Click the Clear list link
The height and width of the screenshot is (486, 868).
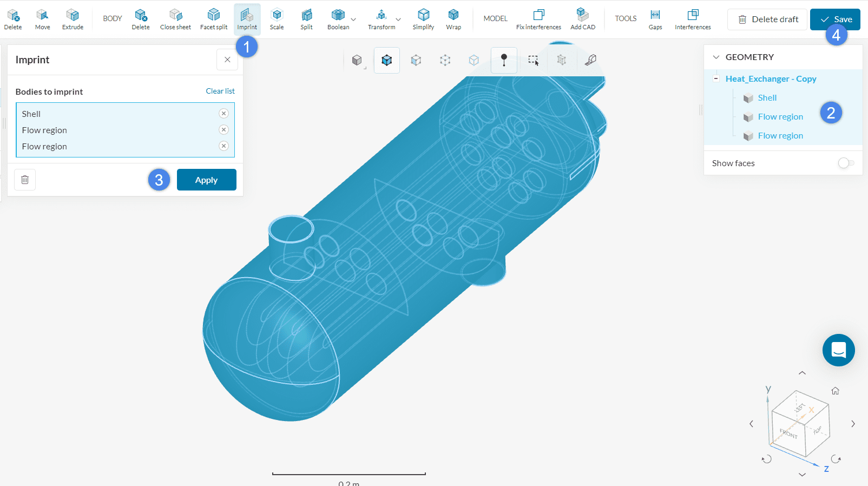220,91
